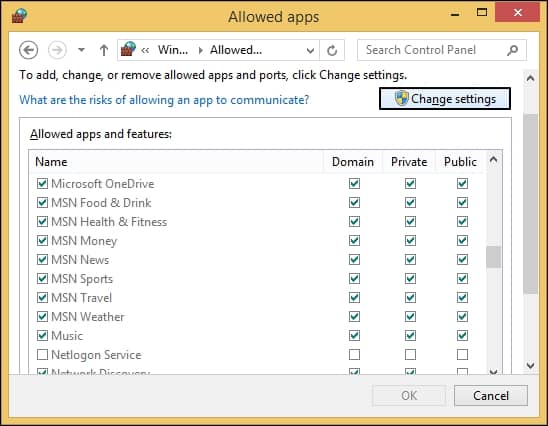This screenshot has width=548, height=426.
Task: Select the MSN Travel row label
Action: [81, 298]
